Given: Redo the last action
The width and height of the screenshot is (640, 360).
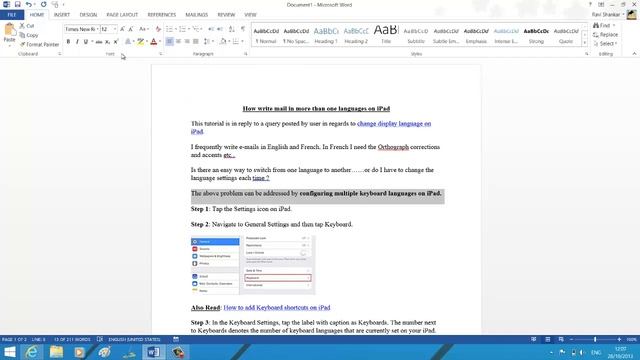Looking at the screenshot, I should click(x=43, y=4).
